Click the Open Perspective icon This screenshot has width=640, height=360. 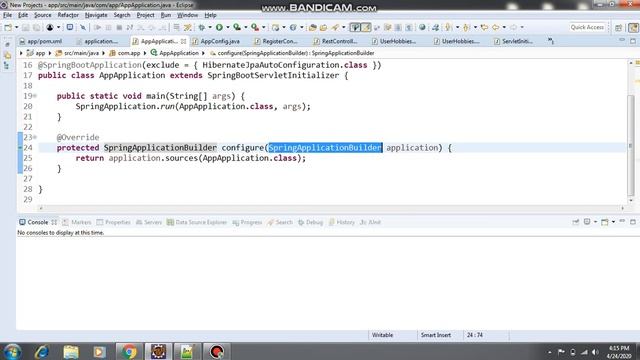619,27
